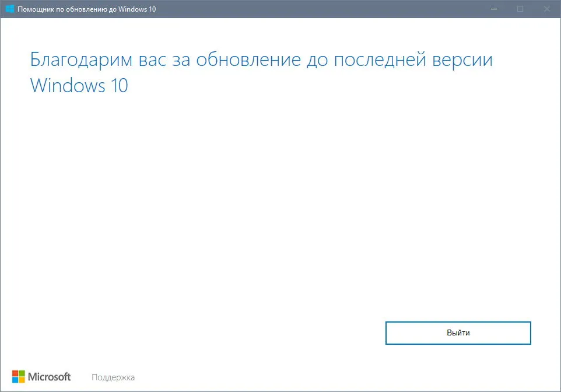Click the Microsoft wordmark text
561x392 pixels.
click(x=50, y=377)
